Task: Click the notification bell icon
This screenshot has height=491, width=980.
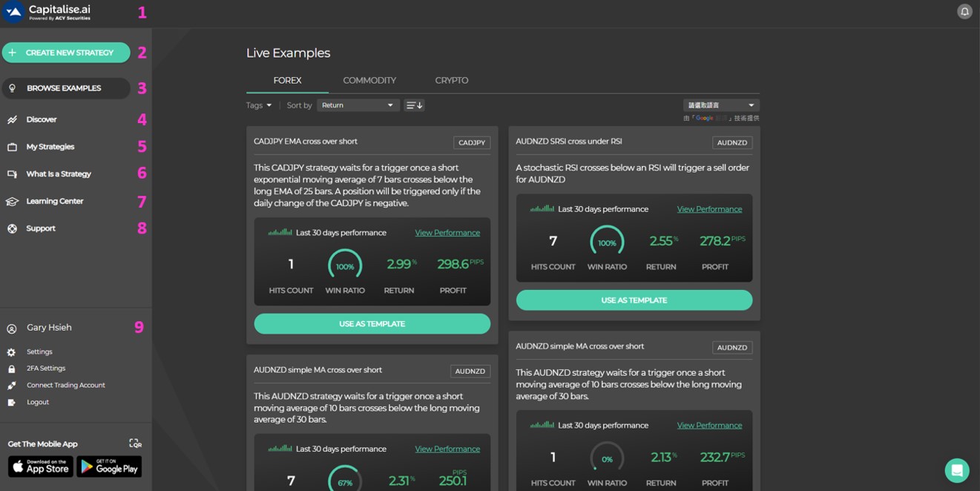Action: pos(964,11)
